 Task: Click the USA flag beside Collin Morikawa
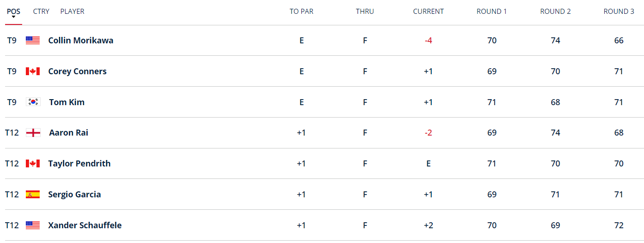(33, 41)
